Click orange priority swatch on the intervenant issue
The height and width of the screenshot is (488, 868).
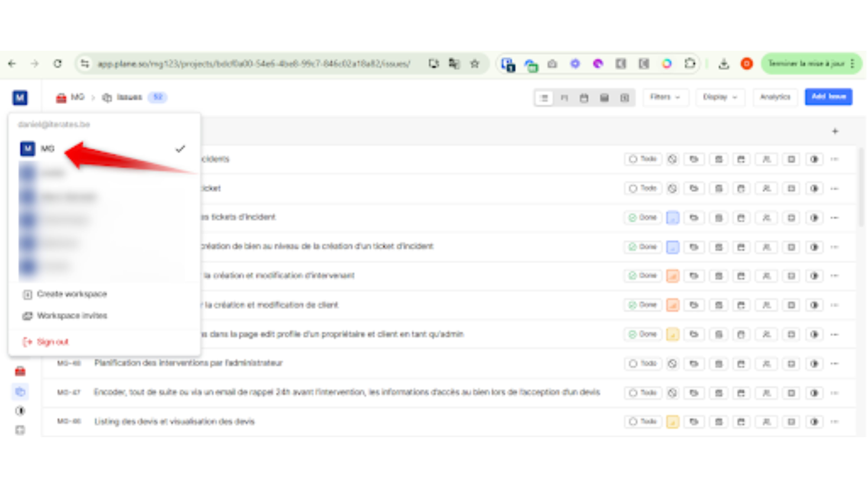pos(673,276)
